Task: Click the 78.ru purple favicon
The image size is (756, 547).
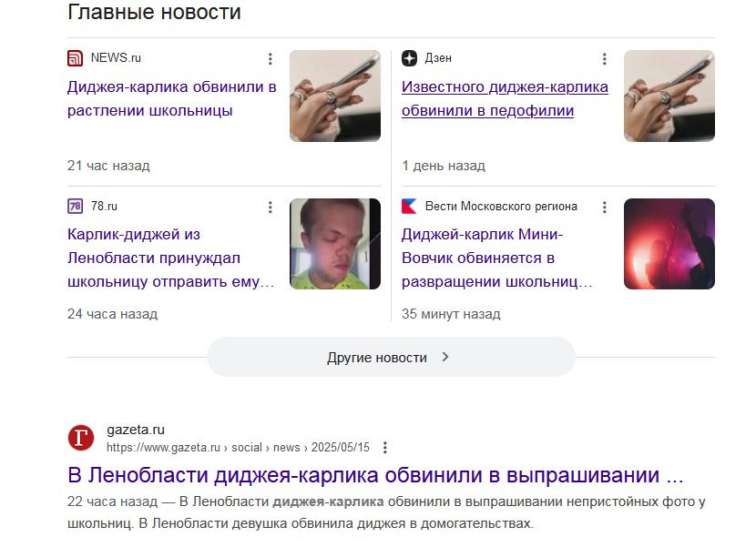Action: click(76, 207)
